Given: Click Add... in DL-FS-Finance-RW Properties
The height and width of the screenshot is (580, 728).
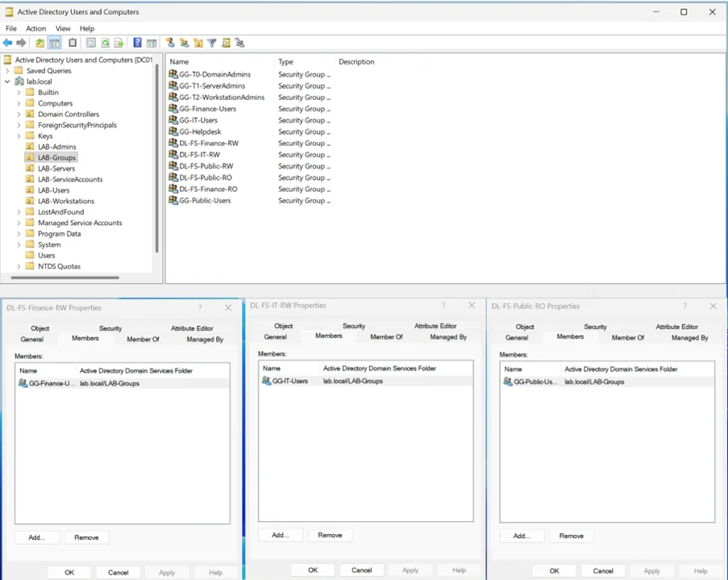Looking at the screenshot, I should (x=37, y=537).
